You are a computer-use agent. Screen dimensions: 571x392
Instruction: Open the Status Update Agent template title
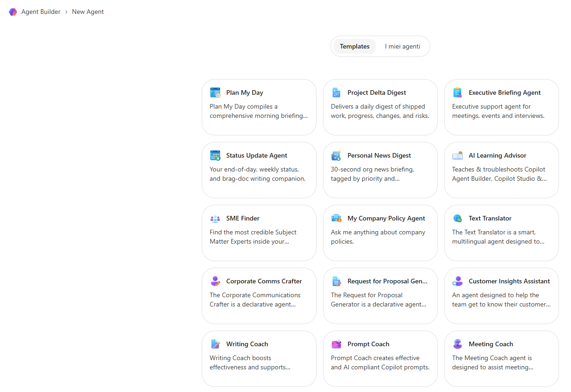(257, 155)
